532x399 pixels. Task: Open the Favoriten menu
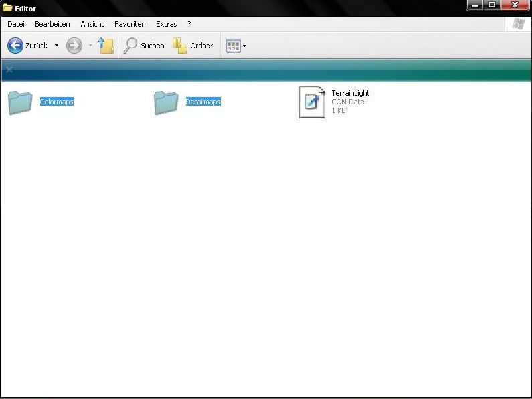[x=130, y=24]
